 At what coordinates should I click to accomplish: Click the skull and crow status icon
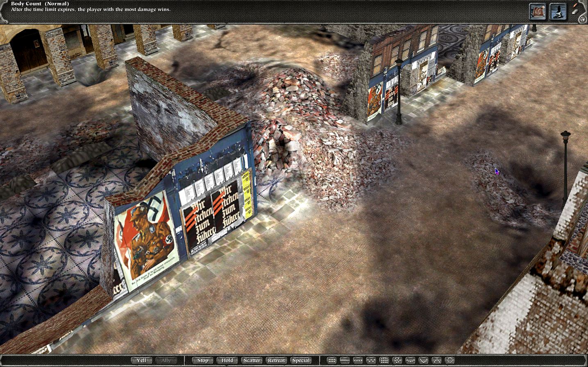tap(558, 11)
